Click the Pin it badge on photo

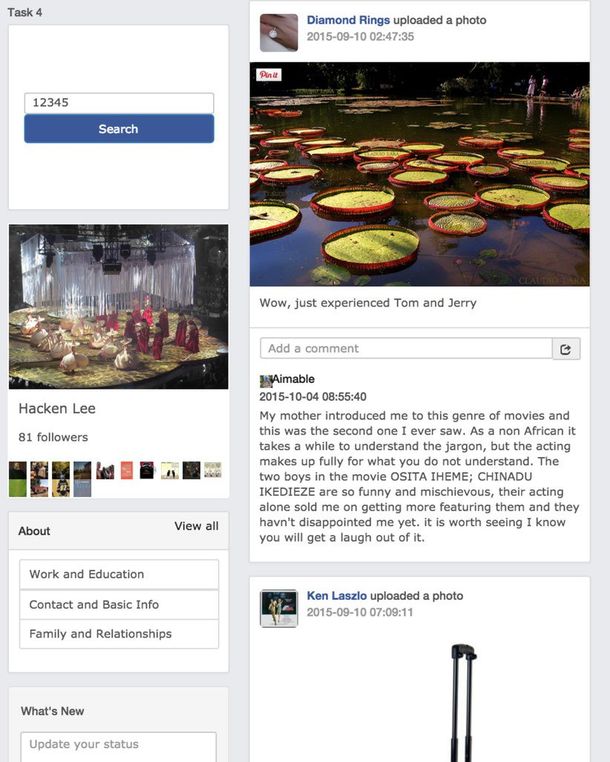pyautogui.click(x=269, y=75)
